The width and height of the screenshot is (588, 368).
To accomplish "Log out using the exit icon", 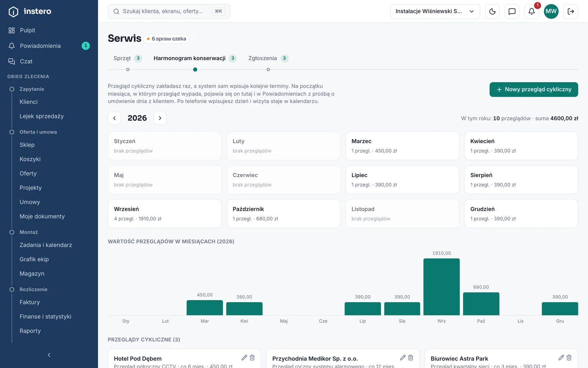I will 571,11.
